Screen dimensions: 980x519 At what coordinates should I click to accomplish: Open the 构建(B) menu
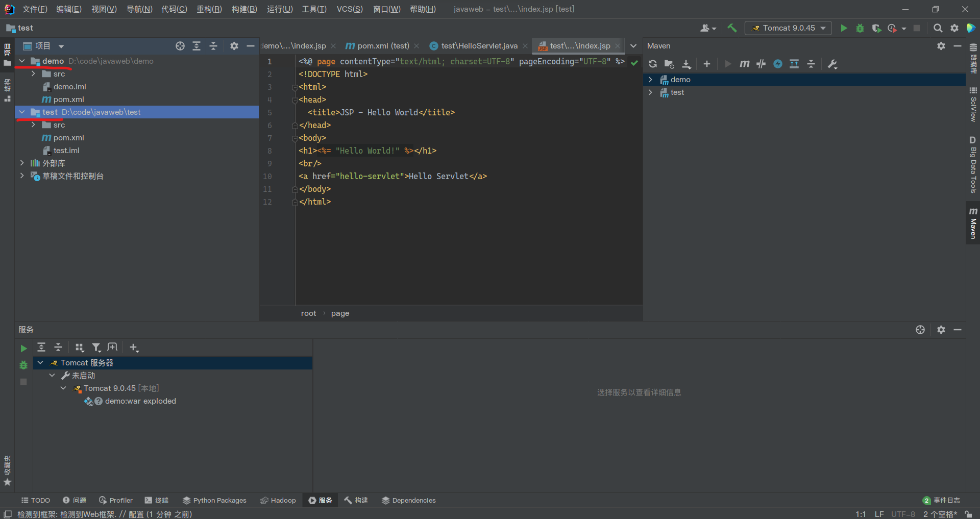(x=244, y=9)
